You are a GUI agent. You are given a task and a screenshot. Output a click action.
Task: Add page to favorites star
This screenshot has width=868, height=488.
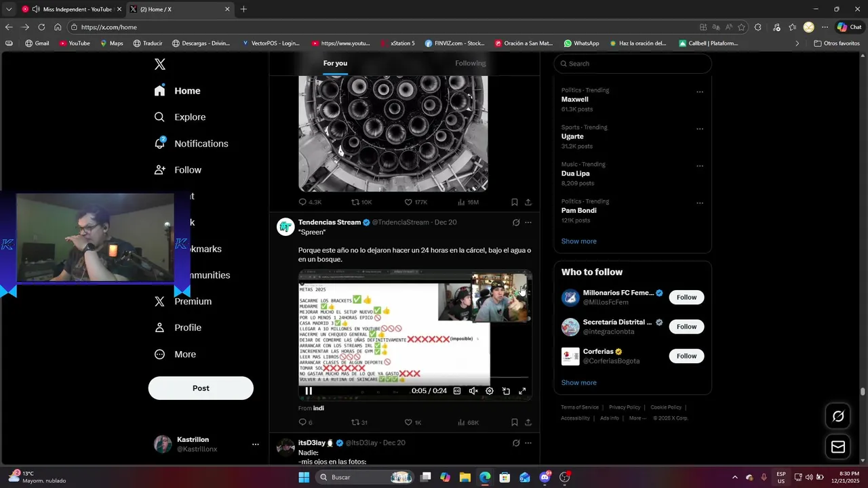(741, 27)
